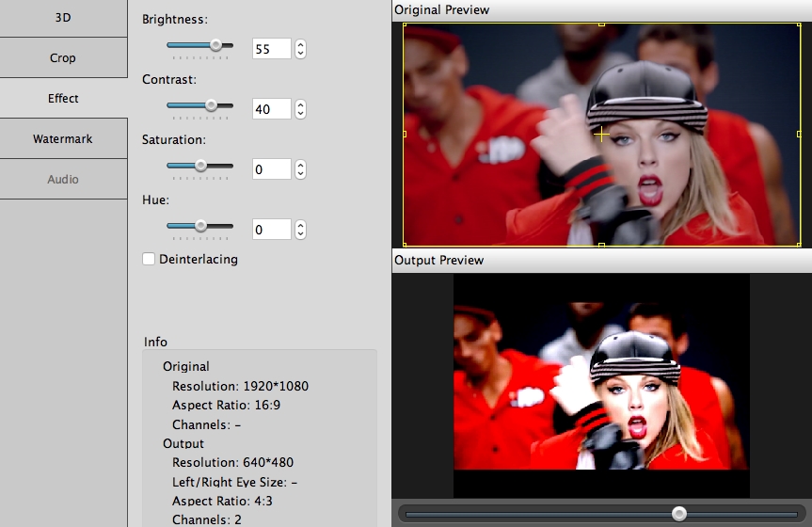Viewport: 812px width, 527px height.
Task: Decrease Saturation with stepper down arrow
Action: [300, 173]
